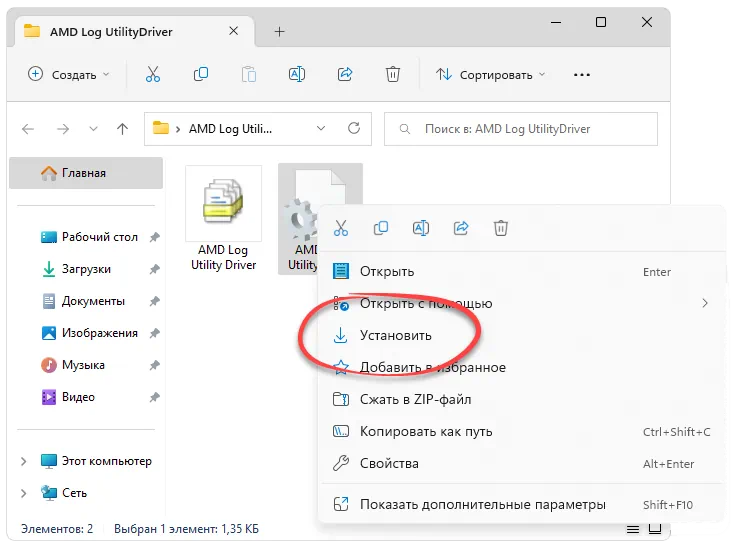
Task: Click the address bar path AMD Log Utili...
Action: [x=230, y=129]
